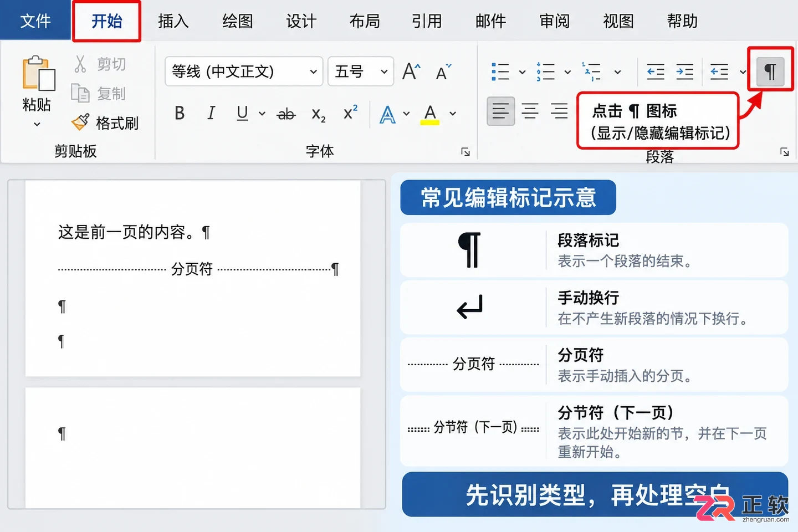Image resolution: width=798 pixels, height=532 pixels.
Task: Toggle italic formatting (I)
Action: 211,114
